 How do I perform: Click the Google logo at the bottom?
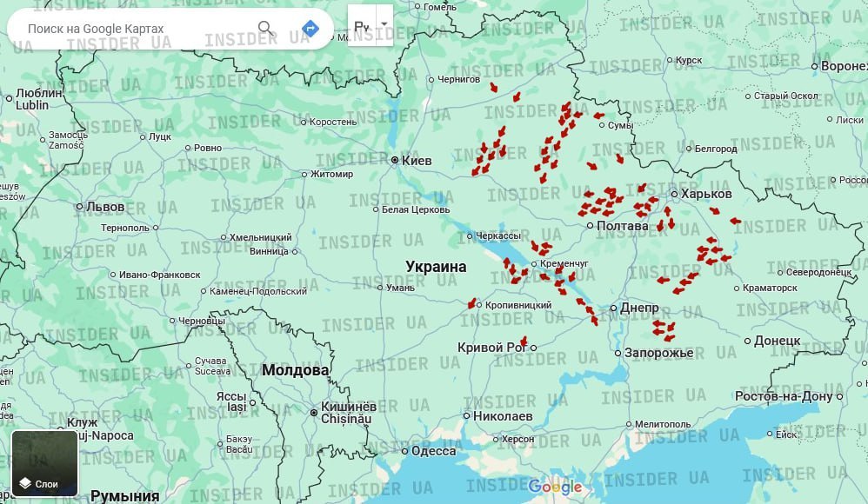coord(555,487)
